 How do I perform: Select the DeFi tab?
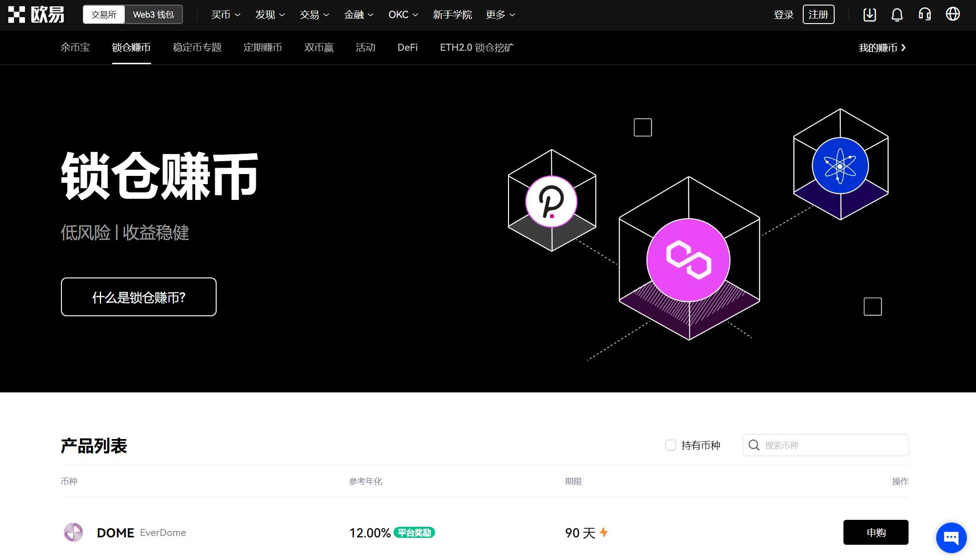pos(407,48)
